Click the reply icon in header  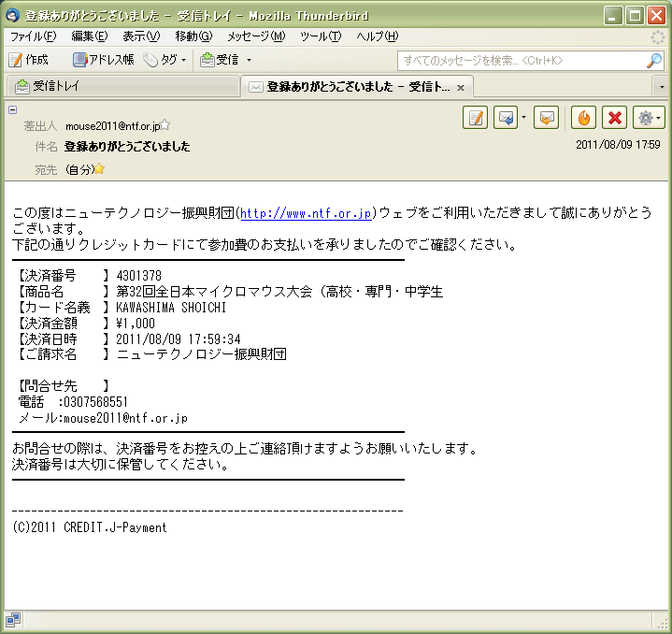click(506, 117)
